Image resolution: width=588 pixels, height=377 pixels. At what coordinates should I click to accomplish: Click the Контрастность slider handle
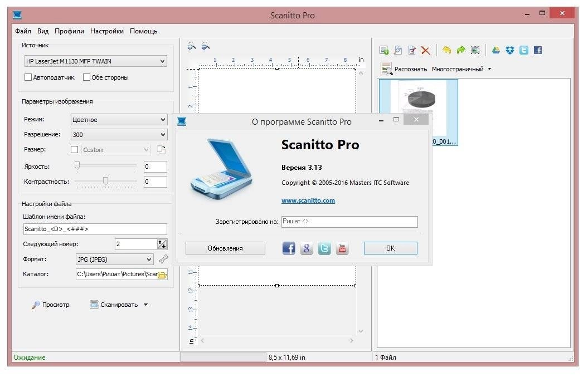106,181
